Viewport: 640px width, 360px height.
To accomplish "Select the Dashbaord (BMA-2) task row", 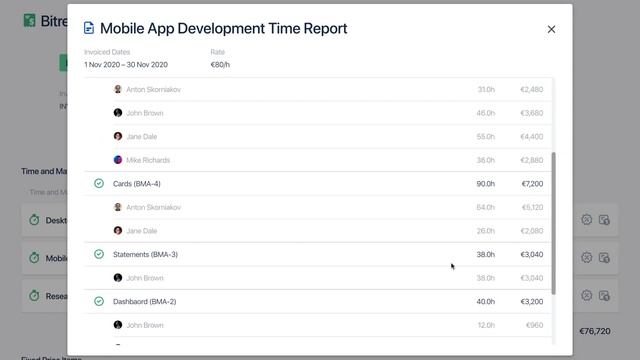I will click(x=318, y=302).
